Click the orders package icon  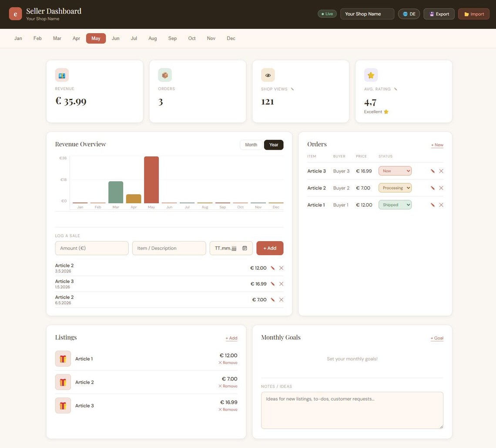[x=165, y=75]
